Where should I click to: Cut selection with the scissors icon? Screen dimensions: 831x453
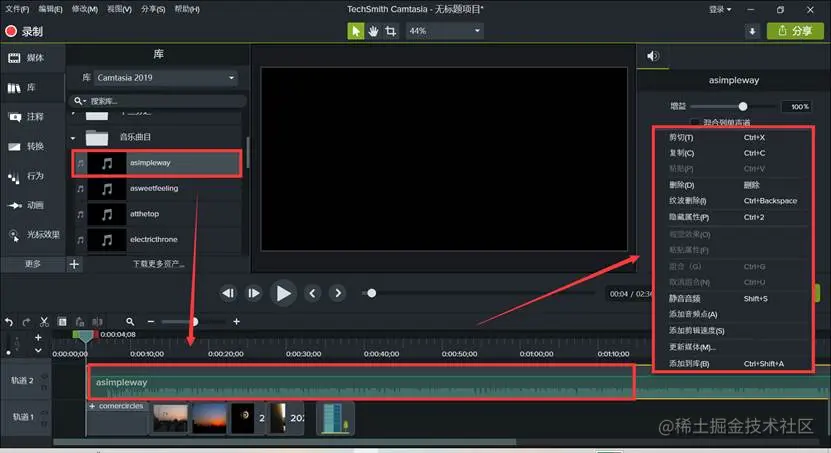tap(45, 322)
